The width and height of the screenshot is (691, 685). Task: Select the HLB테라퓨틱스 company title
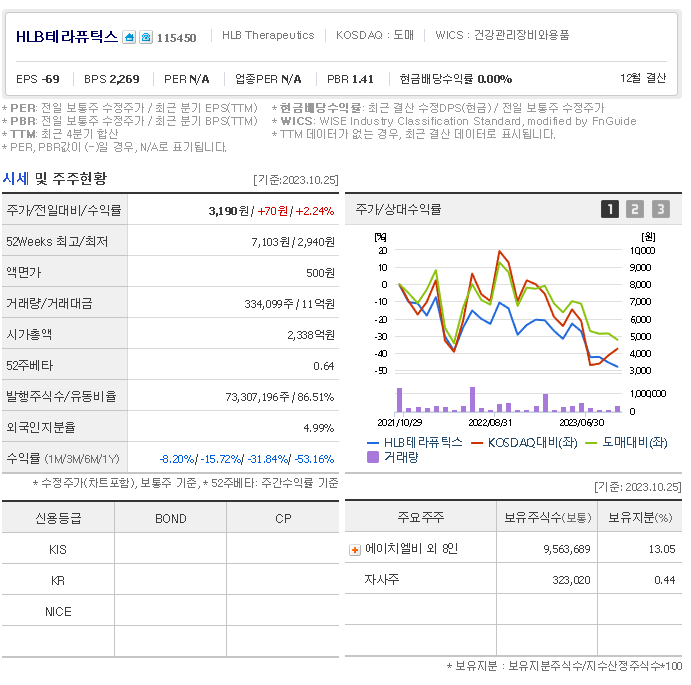[67, 37]
